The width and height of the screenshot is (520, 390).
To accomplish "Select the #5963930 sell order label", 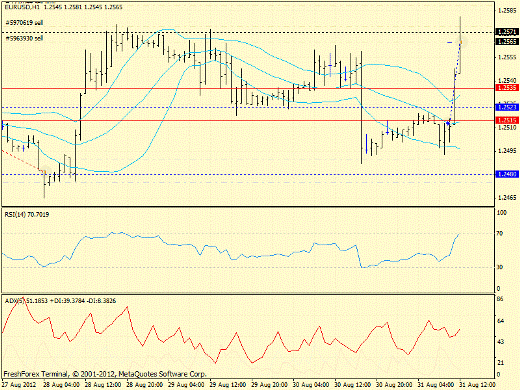I will pyautogui.click(x=24, y=38).
